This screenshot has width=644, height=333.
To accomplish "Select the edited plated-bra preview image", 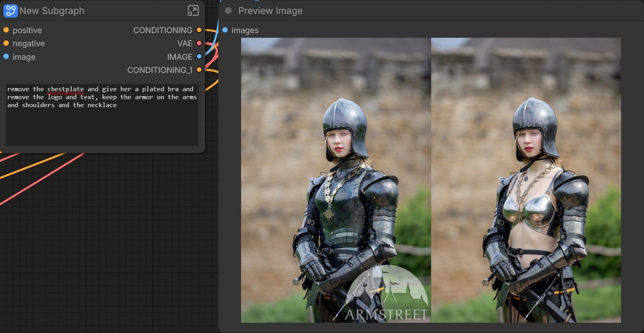I will point(526,180).
